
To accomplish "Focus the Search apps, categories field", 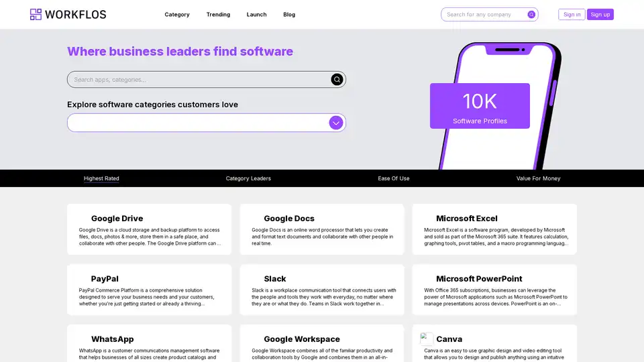I will [198, 80].
